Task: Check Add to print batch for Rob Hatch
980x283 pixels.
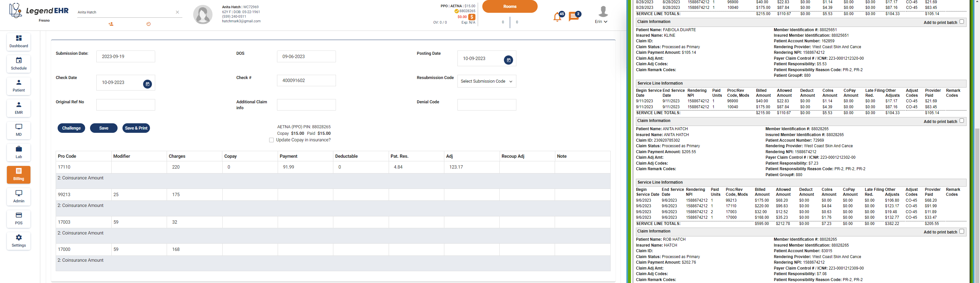Action: 961,231
